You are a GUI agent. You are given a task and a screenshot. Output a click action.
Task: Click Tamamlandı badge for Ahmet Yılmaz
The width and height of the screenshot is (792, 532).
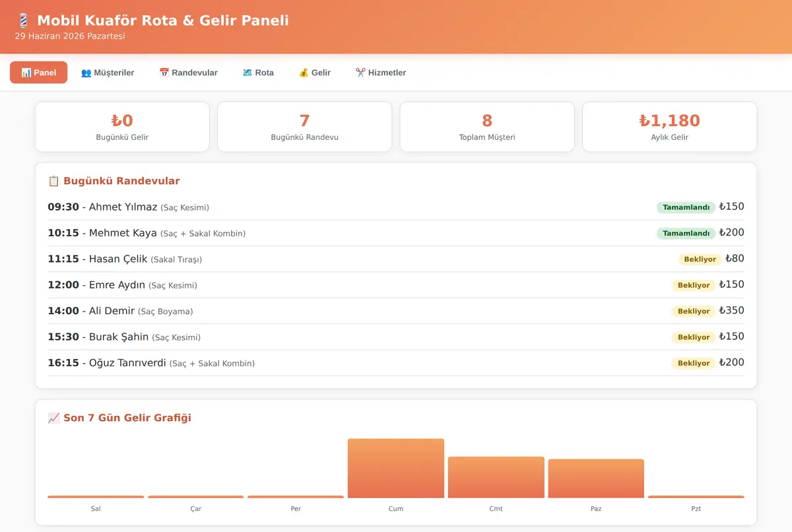click(686, 207)
